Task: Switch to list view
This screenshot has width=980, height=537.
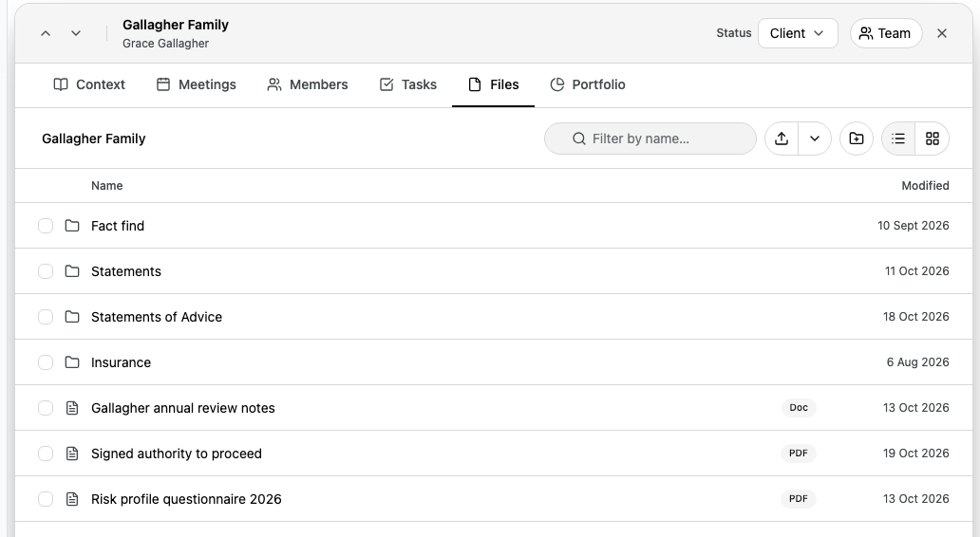Action: 898,139
